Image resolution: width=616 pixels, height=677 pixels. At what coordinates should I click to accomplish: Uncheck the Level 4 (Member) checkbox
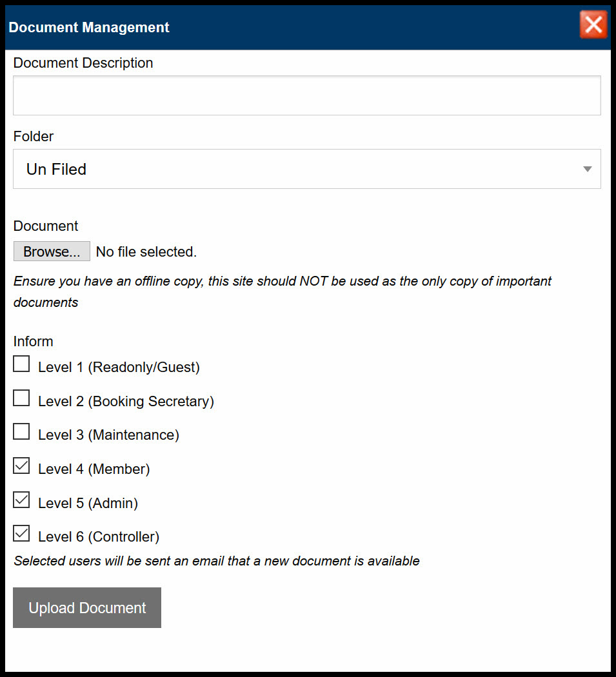point(21,466)
